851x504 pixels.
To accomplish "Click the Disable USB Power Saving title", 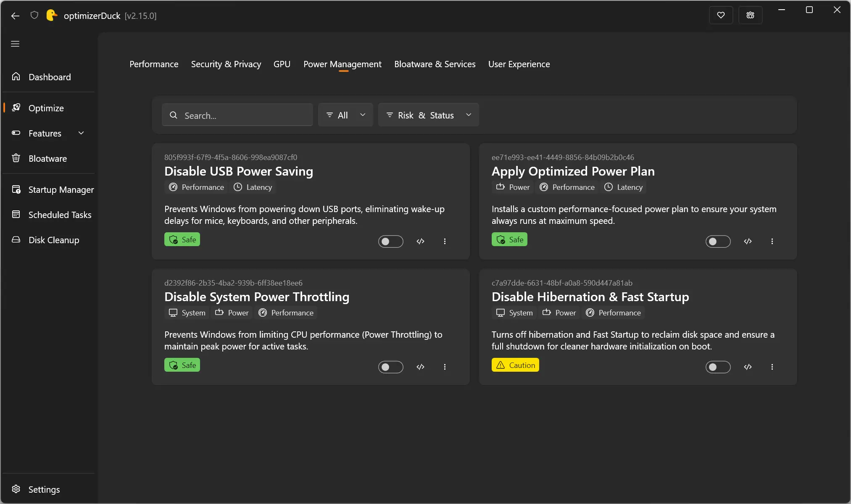I will [x=239, y=171].
